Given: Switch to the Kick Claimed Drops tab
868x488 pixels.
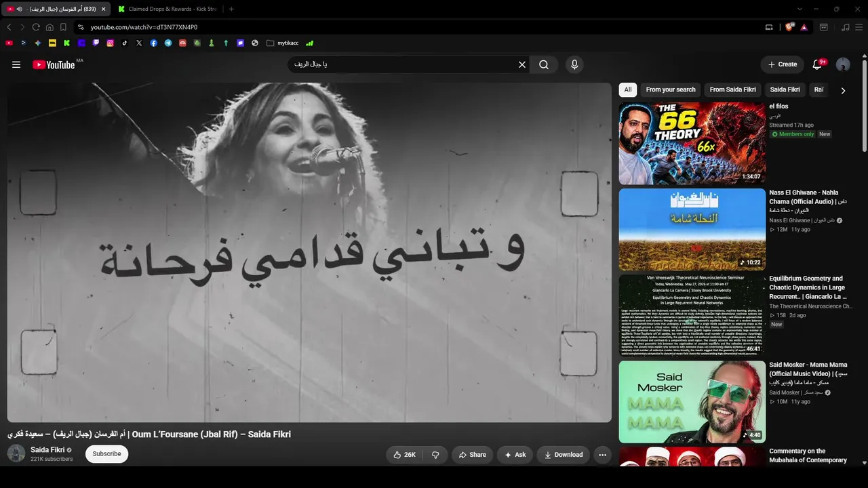Looking at the screenshot, I should pyautogui.click(x=167, y=9).
